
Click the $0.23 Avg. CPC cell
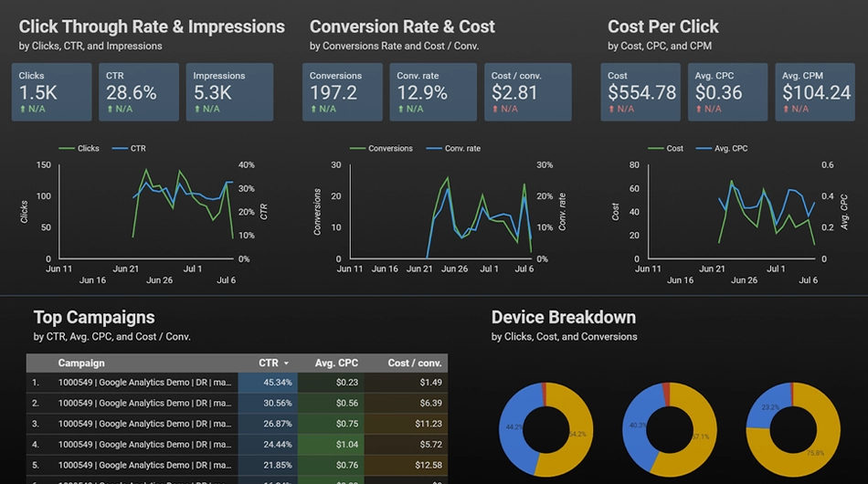[331, 383]
